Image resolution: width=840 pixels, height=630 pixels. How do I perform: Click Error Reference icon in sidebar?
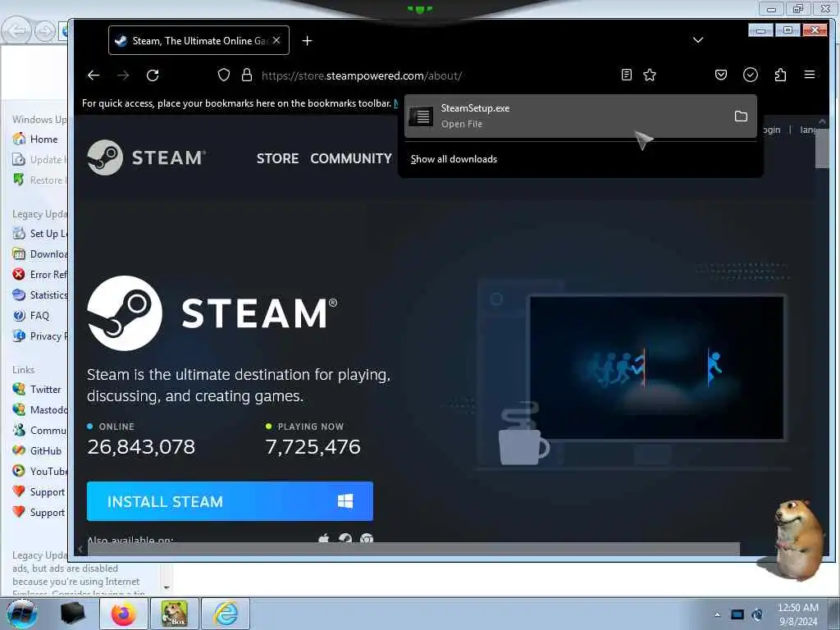(19, 274)
